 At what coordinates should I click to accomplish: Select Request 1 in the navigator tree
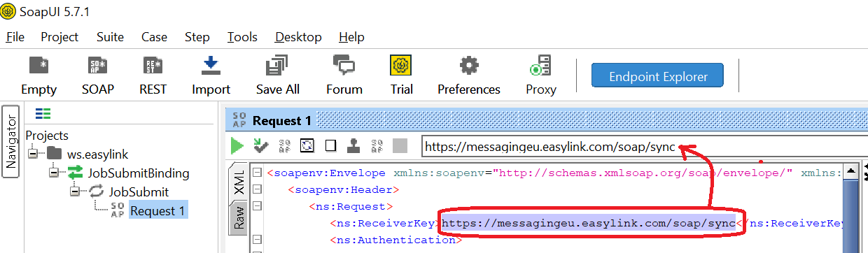(x=158, y=210)
